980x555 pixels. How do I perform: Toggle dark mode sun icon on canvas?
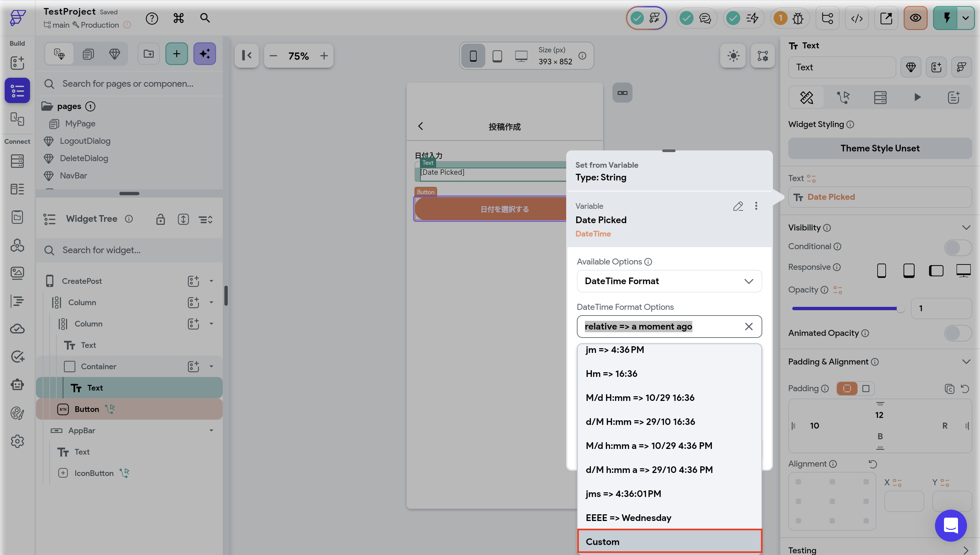[x=733, y=56]
